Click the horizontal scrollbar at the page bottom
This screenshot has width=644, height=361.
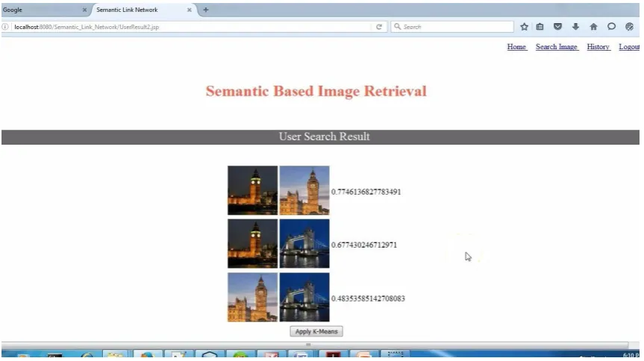pos(315,345)
